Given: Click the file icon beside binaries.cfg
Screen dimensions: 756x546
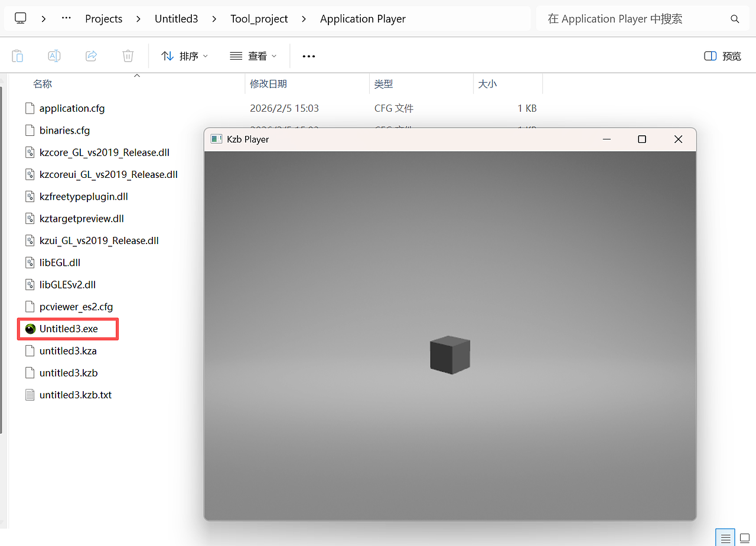Looking at the screenshot, I should pyautogui.click(x=30, y=130).
